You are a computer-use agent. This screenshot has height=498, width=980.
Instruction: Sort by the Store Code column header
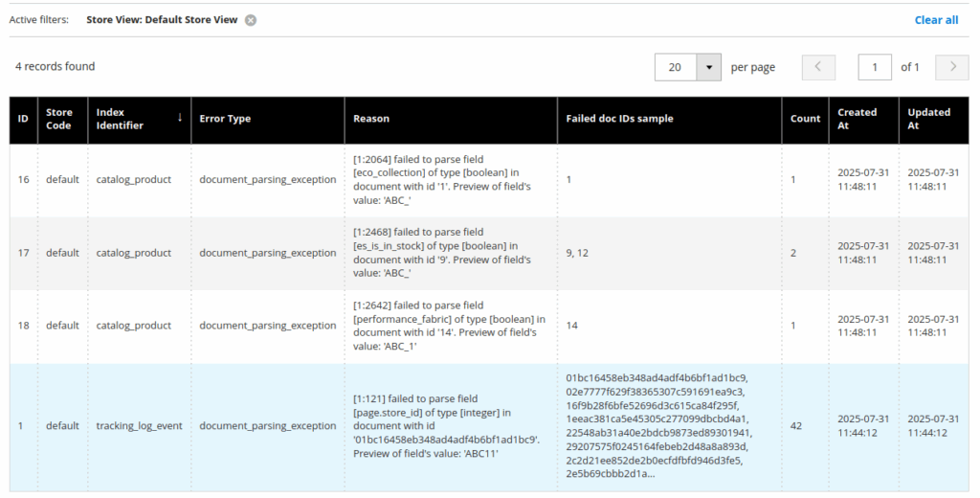(x=59, y=119)
